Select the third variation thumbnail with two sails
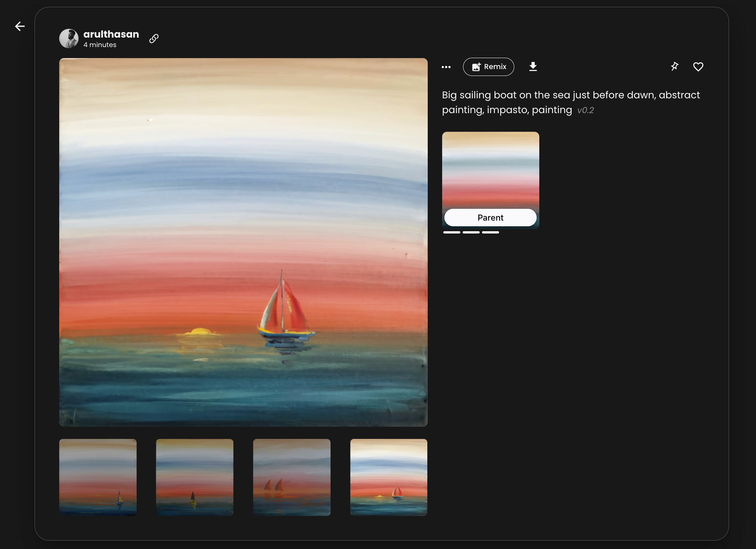The width and height of the screenshot is (756, 549). [292, 477]
